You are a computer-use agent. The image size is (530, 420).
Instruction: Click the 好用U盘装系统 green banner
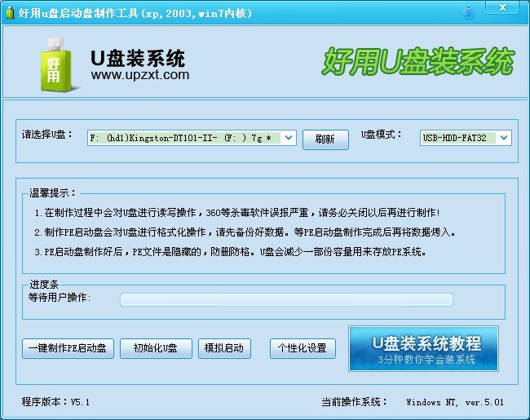click(417, 61)
